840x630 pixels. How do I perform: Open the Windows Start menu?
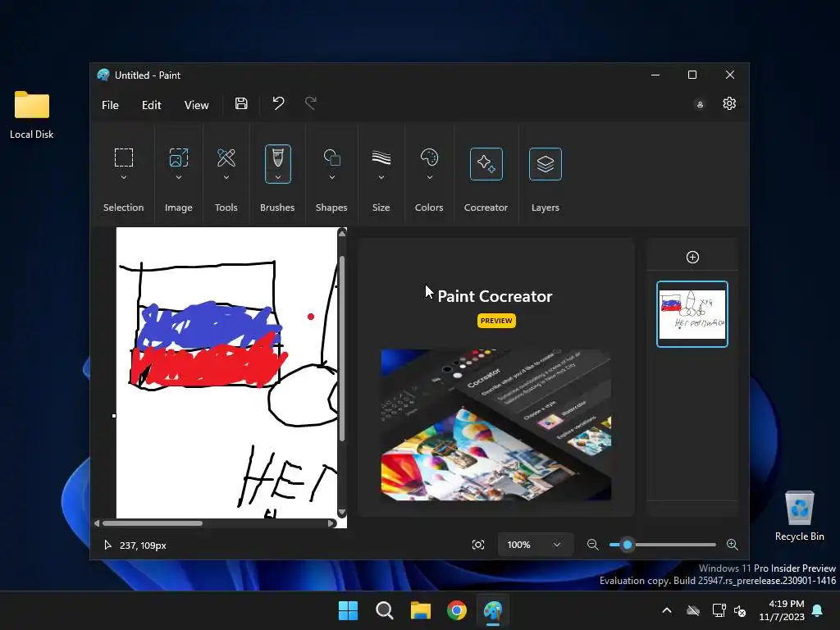pyautogui.click(x=348, y=610)
